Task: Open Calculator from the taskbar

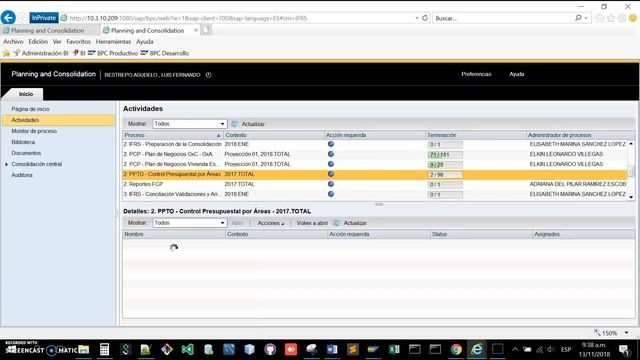Action: coord(104,349)
